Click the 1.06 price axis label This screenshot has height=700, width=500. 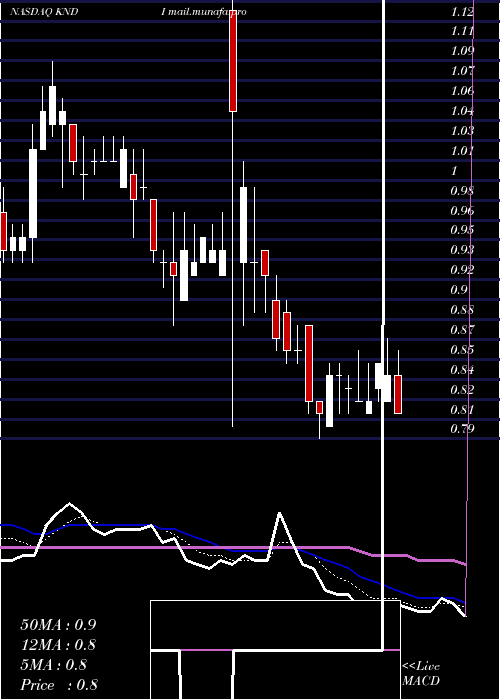coord(462,91)
